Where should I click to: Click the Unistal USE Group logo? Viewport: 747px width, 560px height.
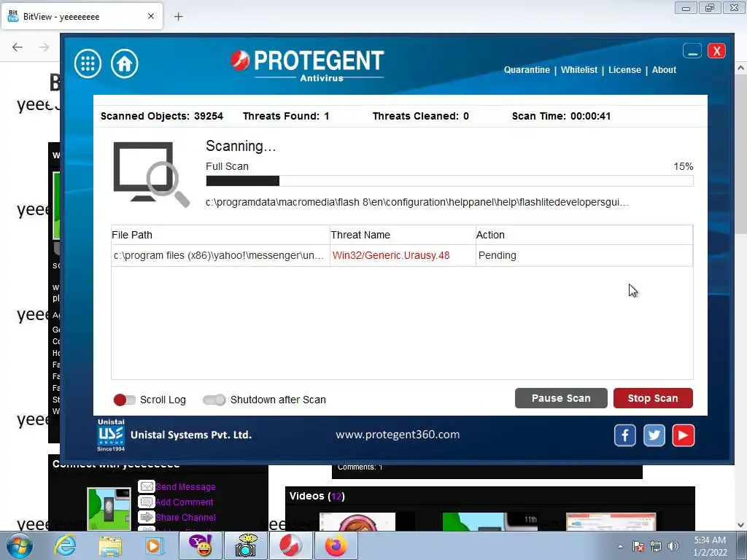tap(111, 435)
